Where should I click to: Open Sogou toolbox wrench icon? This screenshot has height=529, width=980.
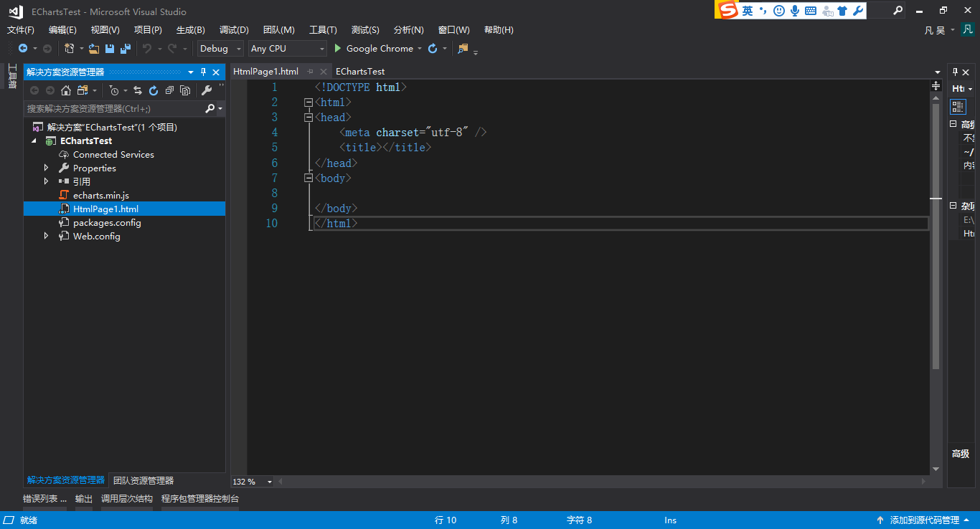click(858, 11)
